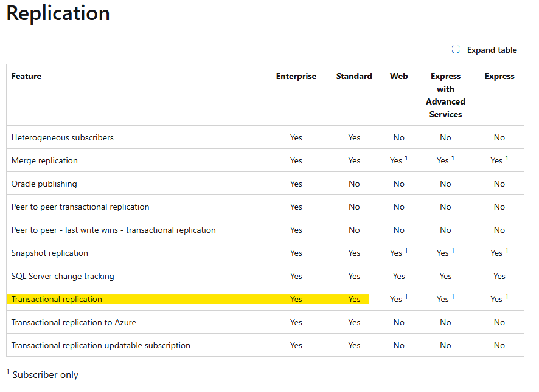The height and width of the screenshot is (392, 539).
Task: Click Standard value for Peer to peer transactional replication
Action: (354, 207)
